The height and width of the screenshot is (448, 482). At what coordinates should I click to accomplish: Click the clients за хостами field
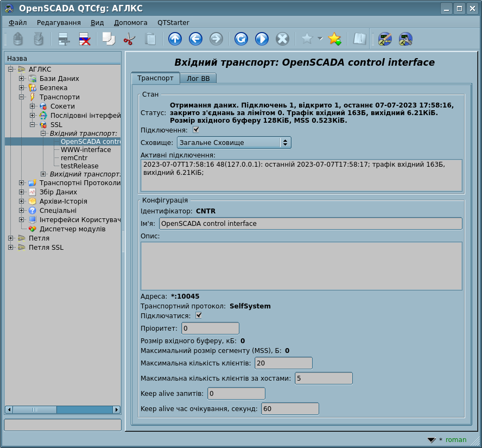tap(324, 378)
